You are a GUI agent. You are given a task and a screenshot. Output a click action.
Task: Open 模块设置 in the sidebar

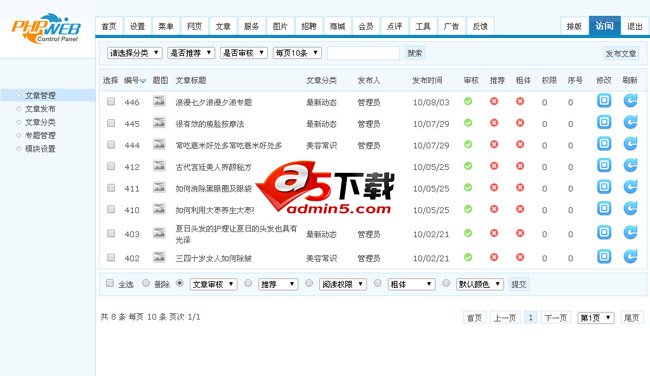pyautogui.click(x=40, y=149)
